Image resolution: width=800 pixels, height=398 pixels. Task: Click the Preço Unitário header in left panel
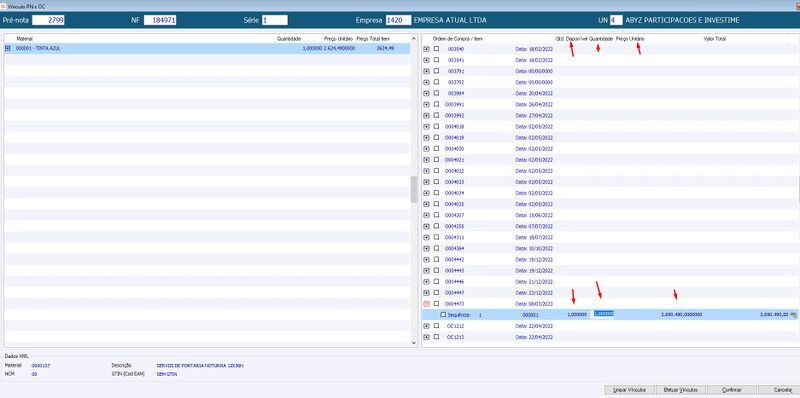[338, 39]
